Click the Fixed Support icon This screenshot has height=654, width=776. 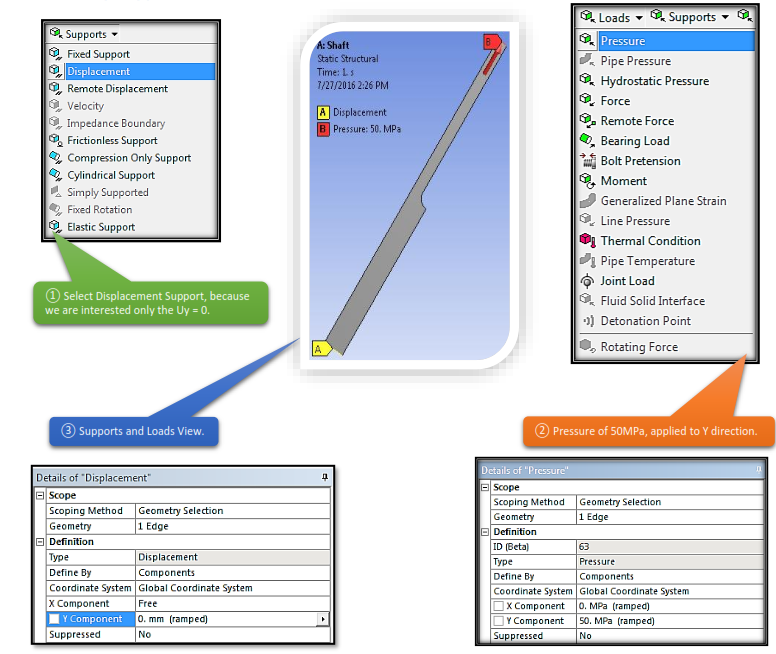point(55,54)
